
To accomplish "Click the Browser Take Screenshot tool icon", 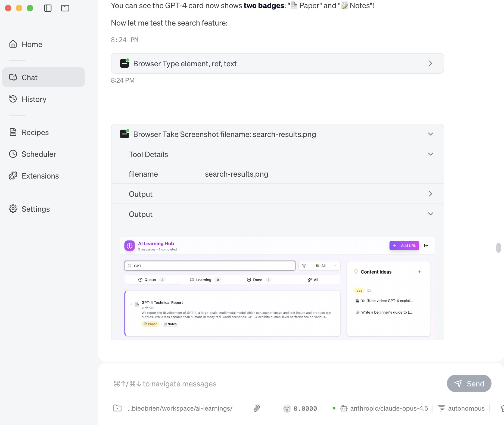I will 125,134.
